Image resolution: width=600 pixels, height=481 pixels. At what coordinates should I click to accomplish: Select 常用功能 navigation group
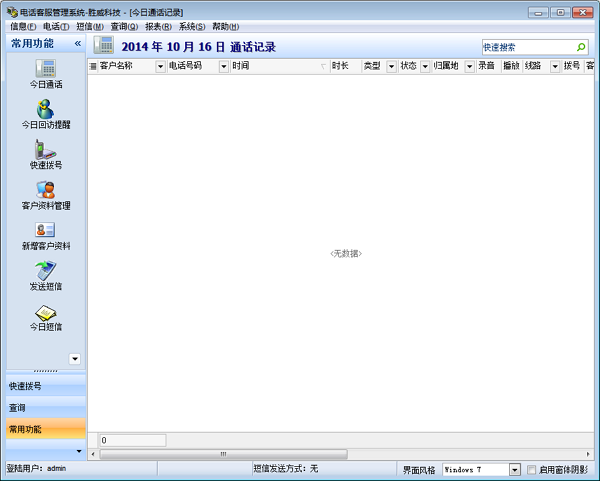pyautogui.click(x=46, y=429)
